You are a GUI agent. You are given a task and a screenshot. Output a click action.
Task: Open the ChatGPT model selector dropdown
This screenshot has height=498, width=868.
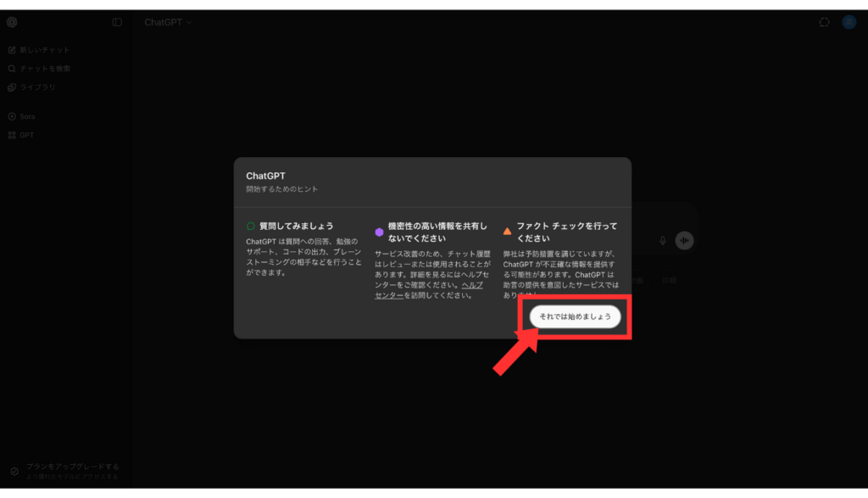pos(169,22)
